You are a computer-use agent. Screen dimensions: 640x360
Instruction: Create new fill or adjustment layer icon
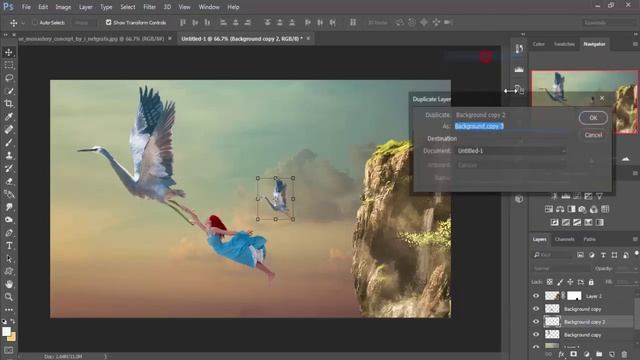coord(587,354)
